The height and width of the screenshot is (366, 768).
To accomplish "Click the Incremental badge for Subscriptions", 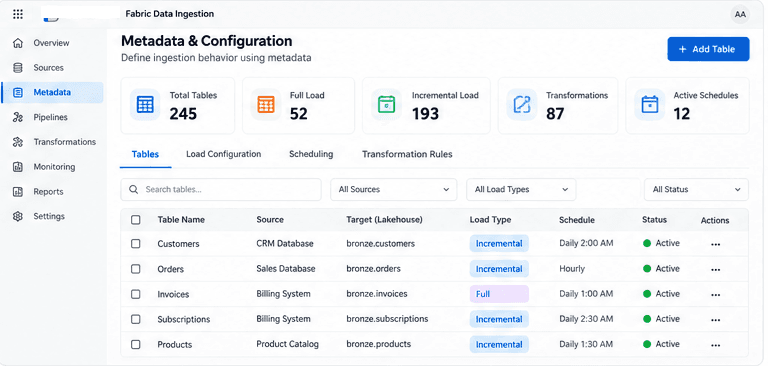I will coord(499,319).
